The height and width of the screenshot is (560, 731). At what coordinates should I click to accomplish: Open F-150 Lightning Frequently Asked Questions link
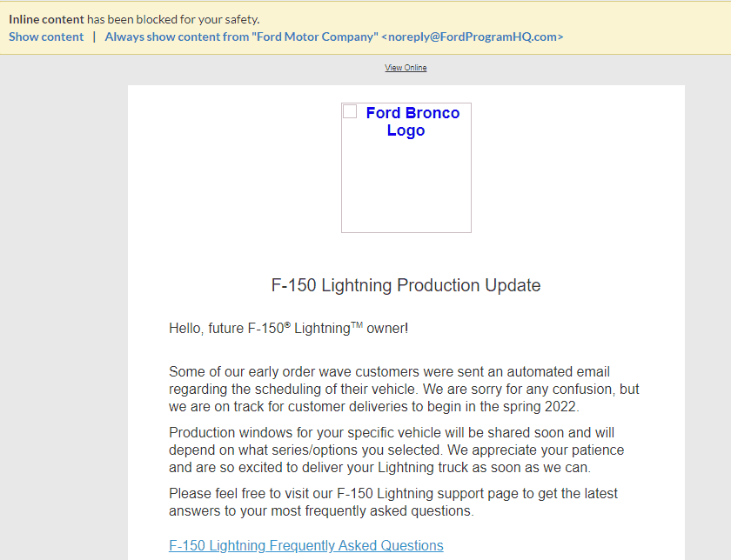(305, 545)
